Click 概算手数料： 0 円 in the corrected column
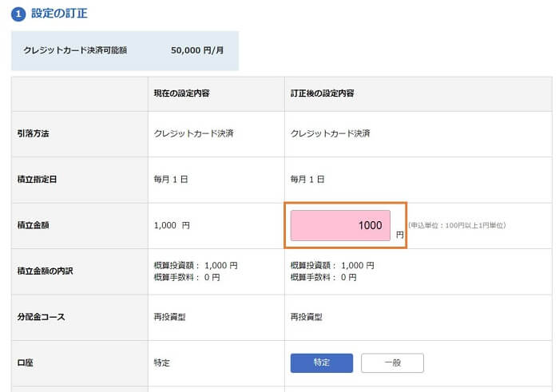 click(323, 277)
